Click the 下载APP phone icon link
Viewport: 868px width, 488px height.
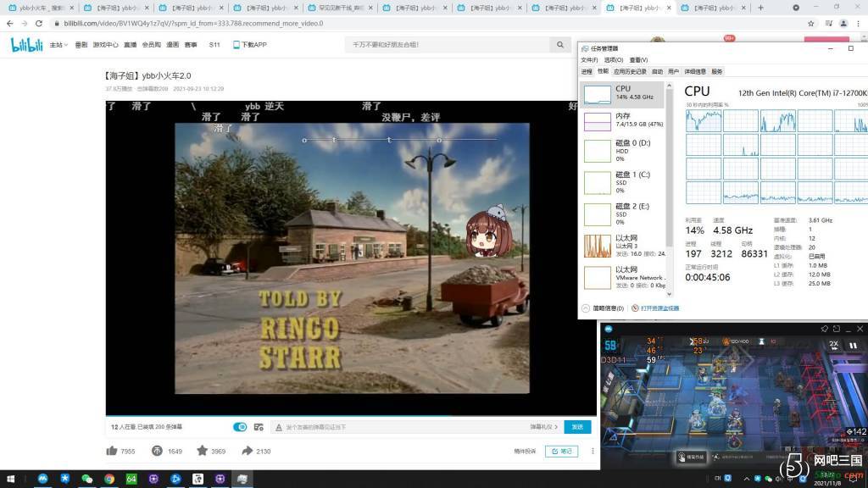[250, 45]
